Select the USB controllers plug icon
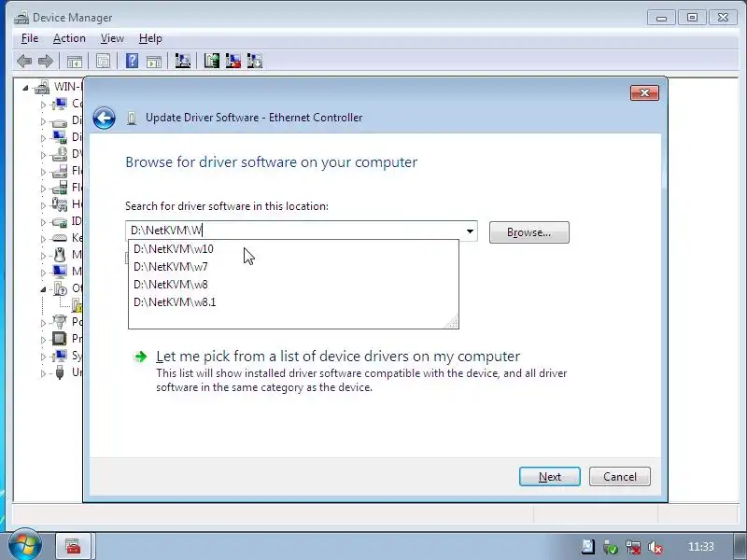The width and height of the screenshot is (747, 560). (x=60, y=372)
